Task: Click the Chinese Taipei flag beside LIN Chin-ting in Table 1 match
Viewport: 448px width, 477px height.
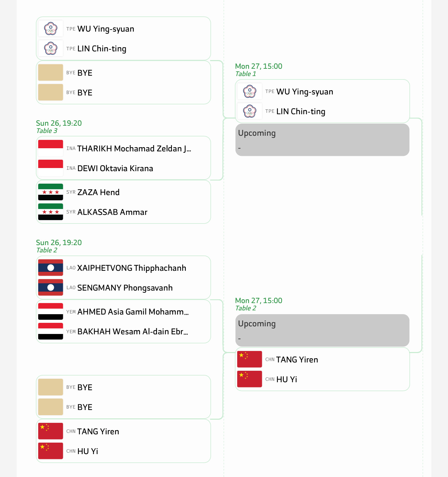Action: pyautogui.click(x=249, y=111)
